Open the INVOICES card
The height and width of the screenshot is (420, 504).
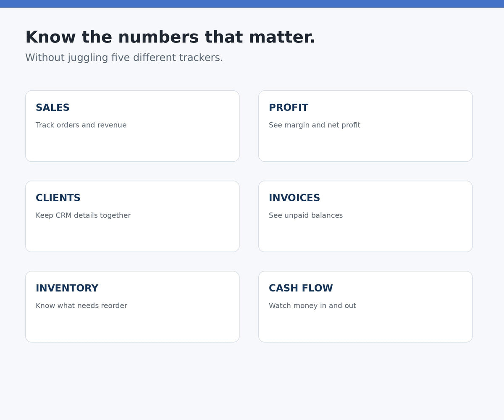pos(365,216)
